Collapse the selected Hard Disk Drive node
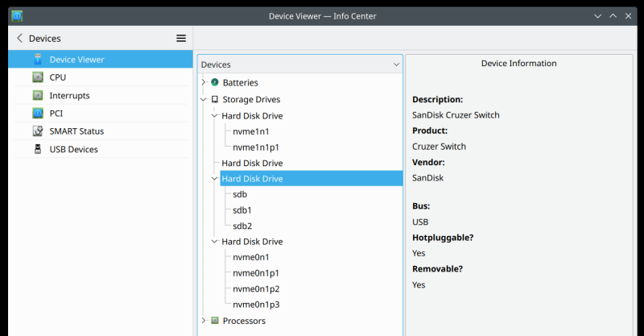 click(x=214, y=179)
